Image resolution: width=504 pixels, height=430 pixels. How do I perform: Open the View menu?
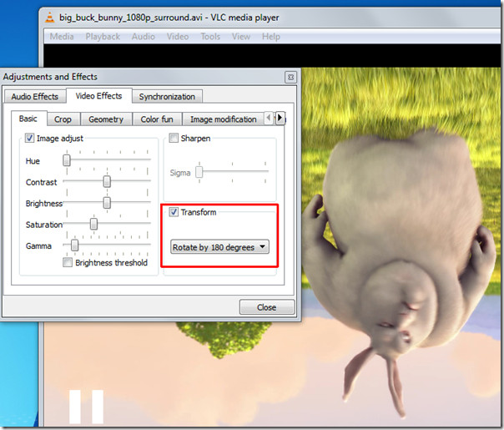click(x=241, y=37)
